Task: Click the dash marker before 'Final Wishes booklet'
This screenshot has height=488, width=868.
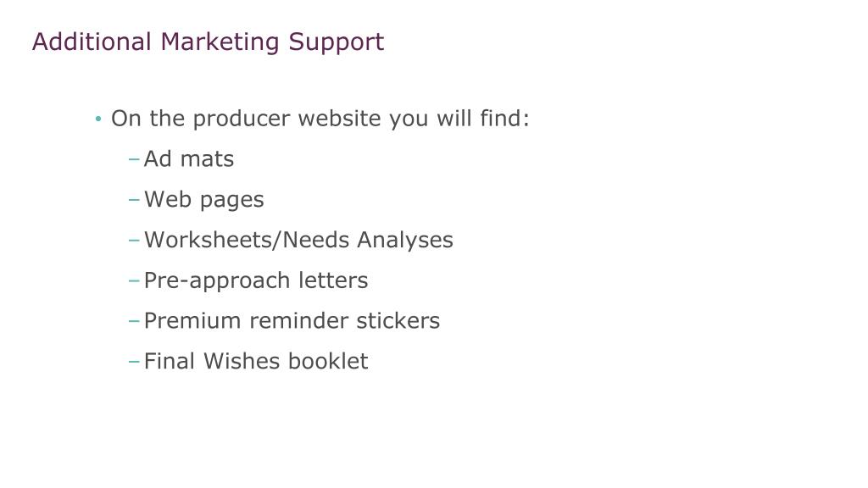Action: (x=133, y=361)
